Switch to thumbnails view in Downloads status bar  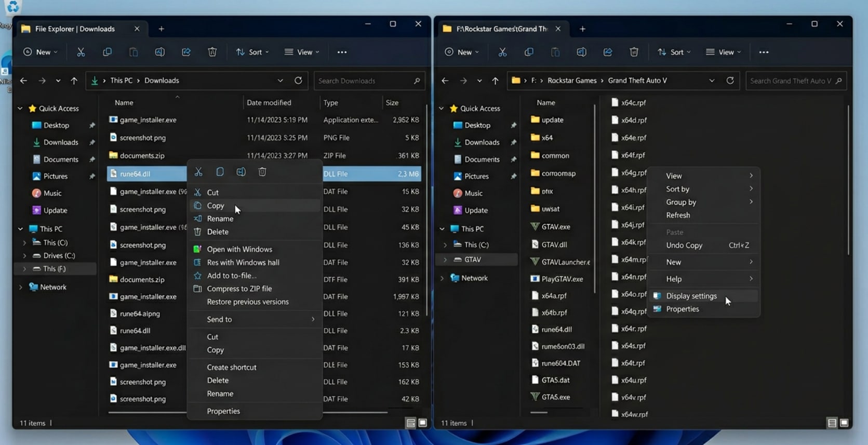(x=423, y=423)
